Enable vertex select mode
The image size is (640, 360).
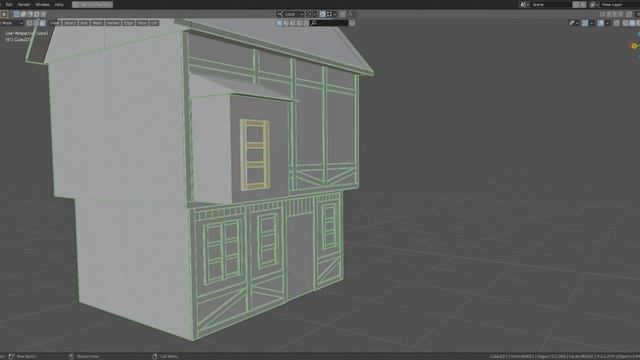[29, 23]
